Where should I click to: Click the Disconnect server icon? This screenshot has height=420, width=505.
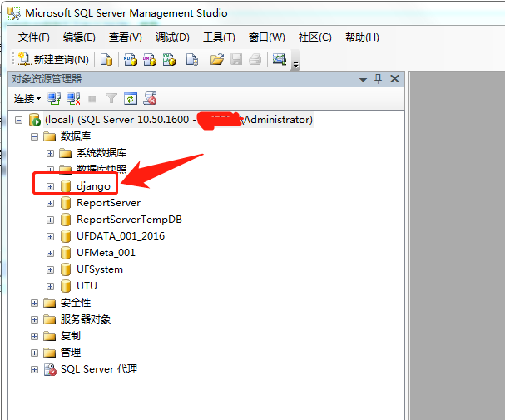[73, 99]
